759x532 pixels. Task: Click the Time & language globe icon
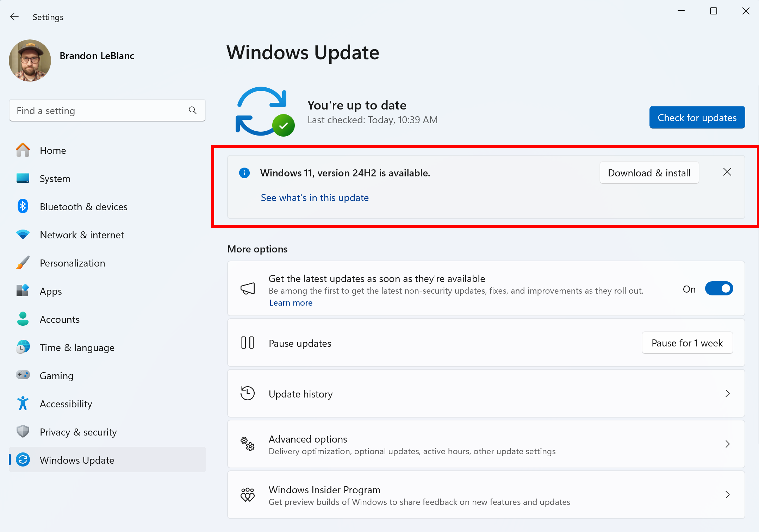point(23,347)
